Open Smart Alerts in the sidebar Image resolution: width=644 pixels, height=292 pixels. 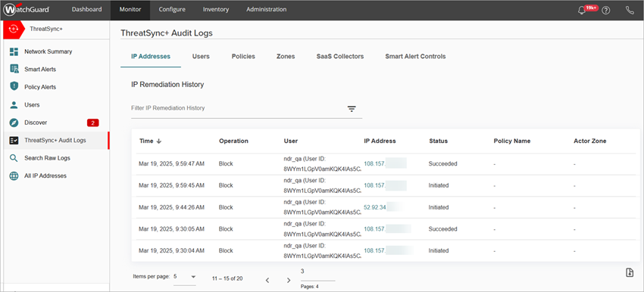40,70
